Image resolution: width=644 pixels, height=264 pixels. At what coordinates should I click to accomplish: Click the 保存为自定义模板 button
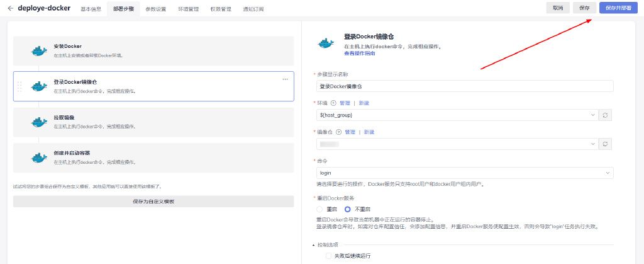tap(153, 202)
